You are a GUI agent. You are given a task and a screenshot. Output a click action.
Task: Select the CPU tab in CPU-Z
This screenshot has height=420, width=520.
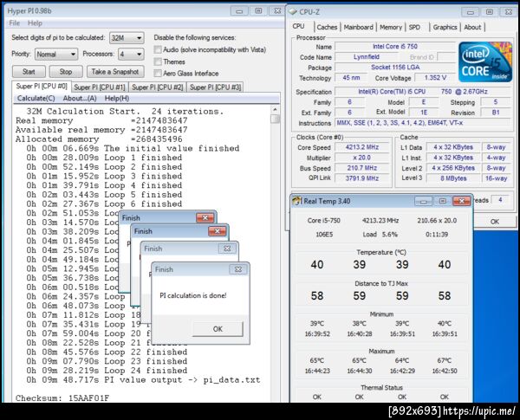click(x=298, y=26)
